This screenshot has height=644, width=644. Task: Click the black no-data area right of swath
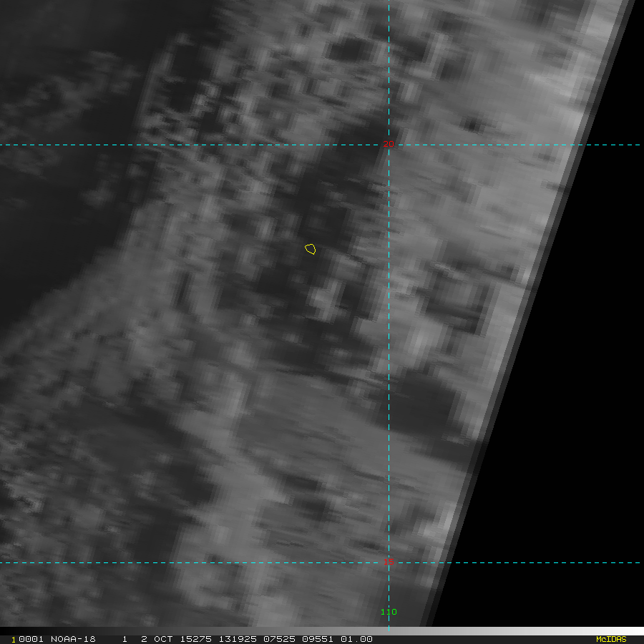click(x=572, y=394)
